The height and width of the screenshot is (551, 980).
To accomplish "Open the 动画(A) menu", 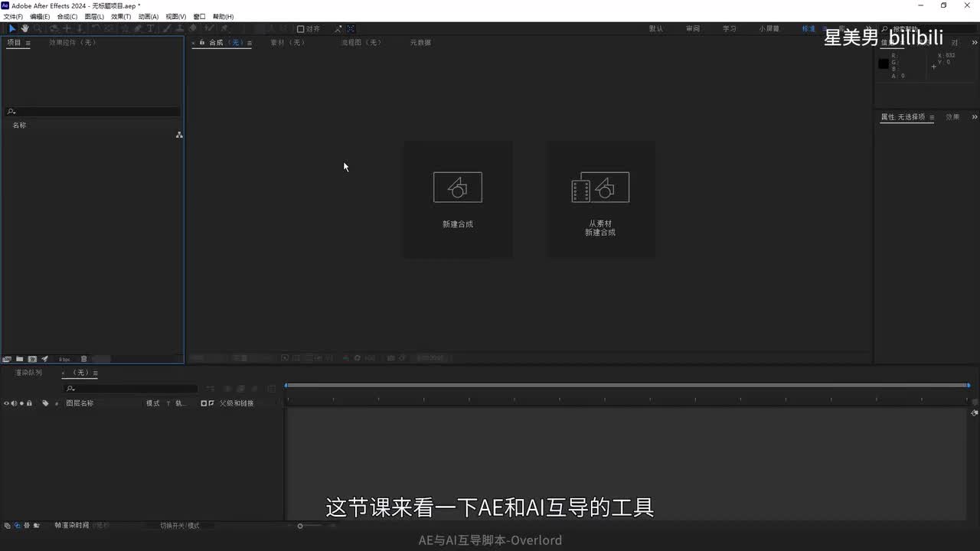I will pyautogui.click(x=149, y=16).
